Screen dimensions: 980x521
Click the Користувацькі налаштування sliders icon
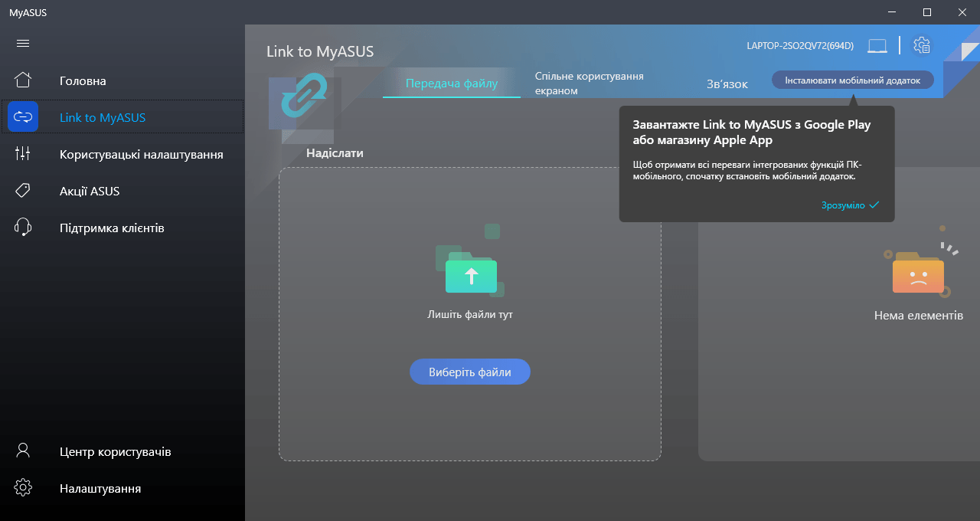coord(23,154)
